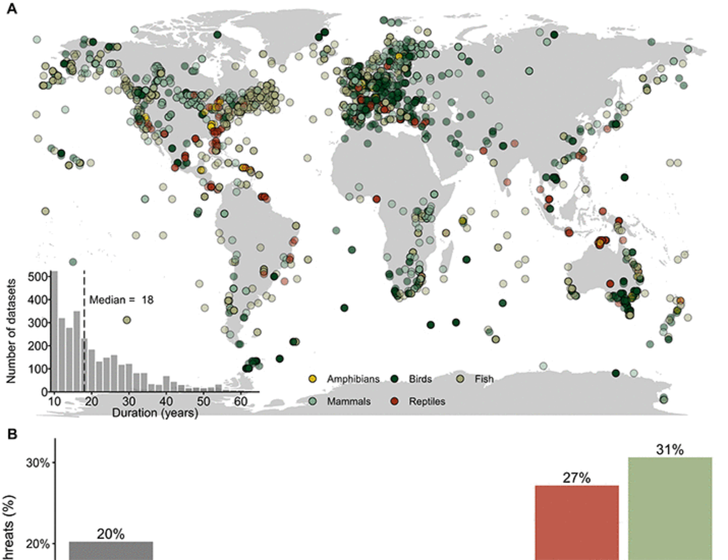Click the green 31% bar in panel B
The height and width of the screenshot is (560, 728).
[670, 508]
